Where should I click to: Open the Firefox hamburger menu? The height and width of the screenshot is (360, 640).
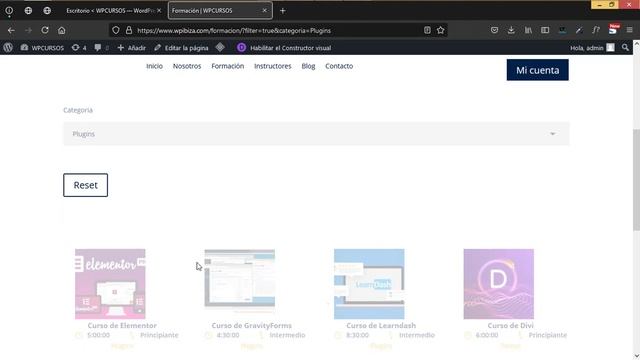point(629,30)
